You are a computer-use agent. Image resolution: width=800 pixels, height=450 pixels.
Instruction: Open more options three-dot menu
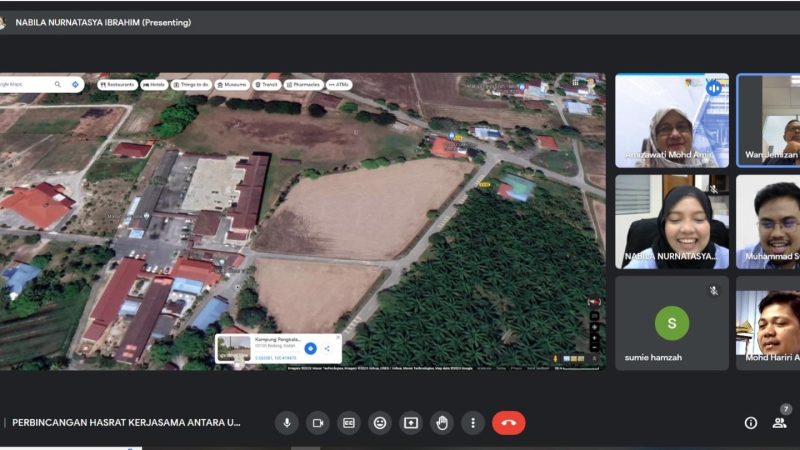[473, 423]
